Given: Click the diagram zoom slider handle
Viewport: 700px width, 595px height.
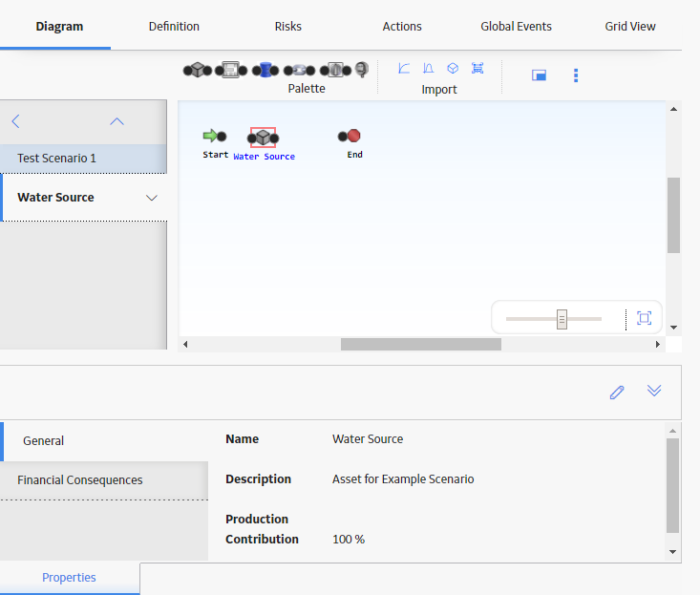Looking at the screenshot, I should click(562, 319).
